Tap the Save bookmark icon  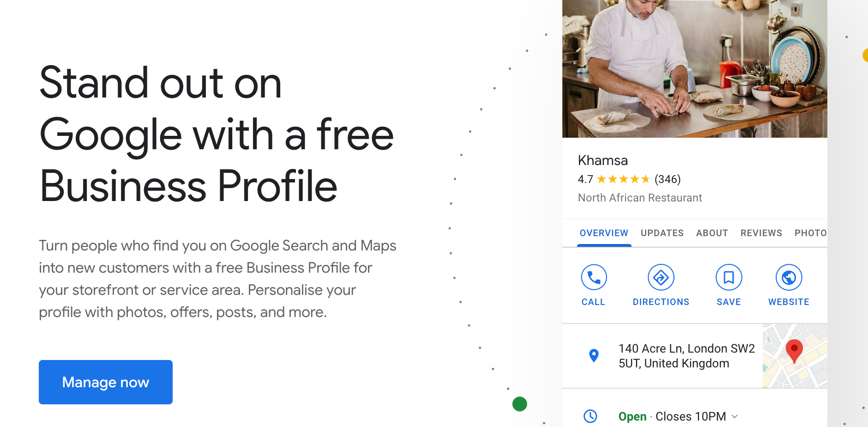coord(729,277)
